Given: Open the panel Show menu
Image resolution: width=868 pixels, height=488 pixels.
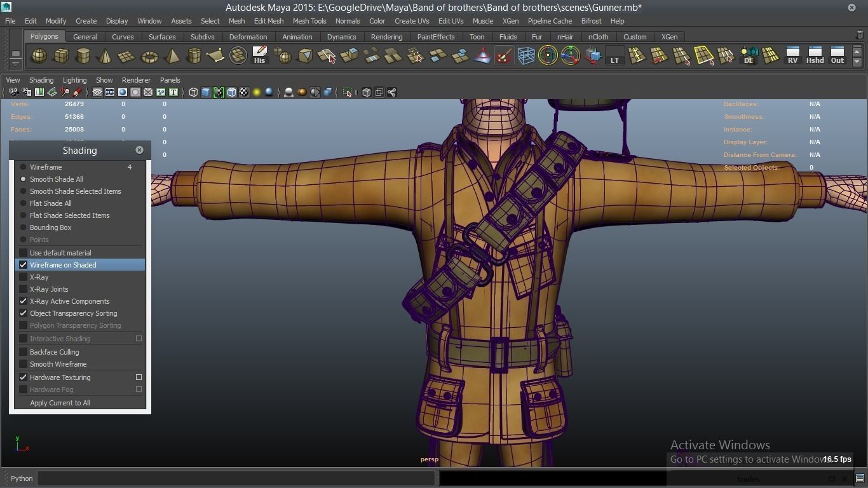Looking at the screenshot, I should click(104, 80).
